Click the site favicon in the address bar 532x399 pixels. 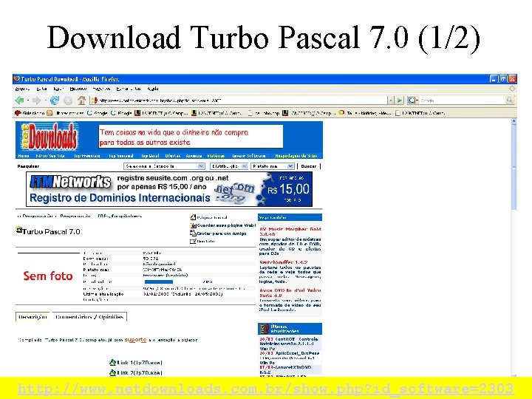click(95, 100)
